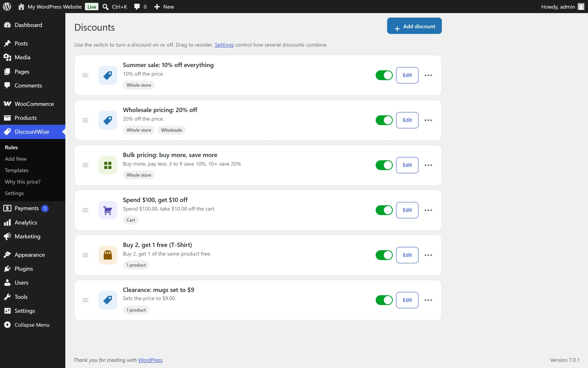Click the search magnifier icon
This screenshot has height=368, width=588.
tap(105, 7)
